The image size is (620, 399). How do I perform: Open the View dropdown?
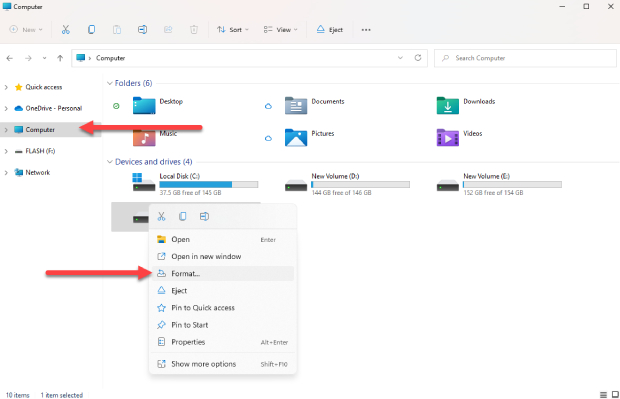point(281,30)
